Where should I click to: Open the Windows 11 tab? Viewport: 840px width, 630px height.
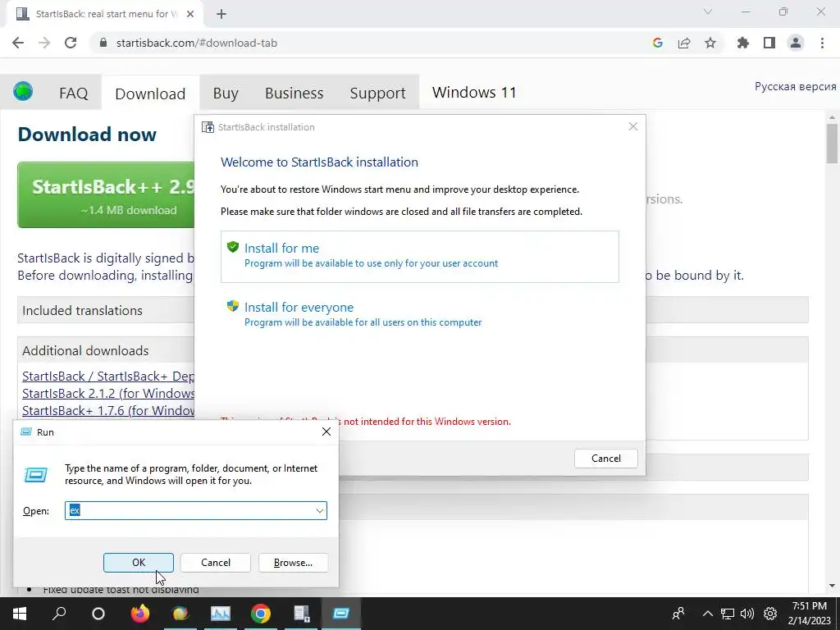coord(474,92)
